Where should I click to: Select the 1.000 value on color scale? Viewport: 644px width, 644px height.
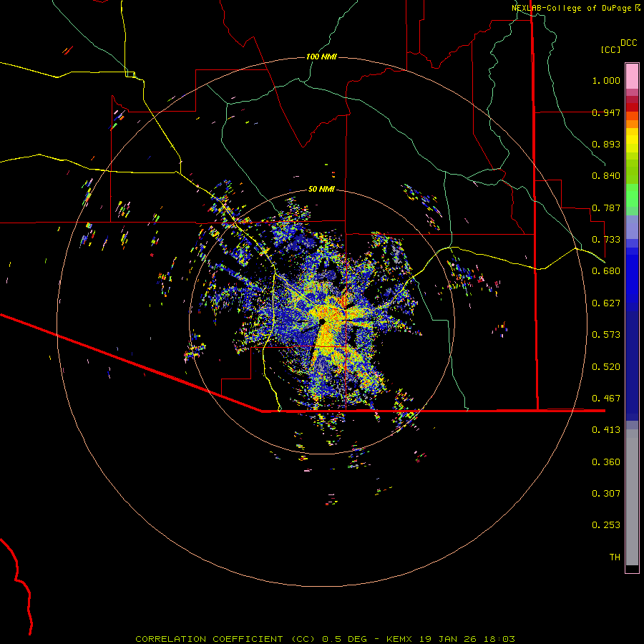pyautogui.click(x=606, y=80)
